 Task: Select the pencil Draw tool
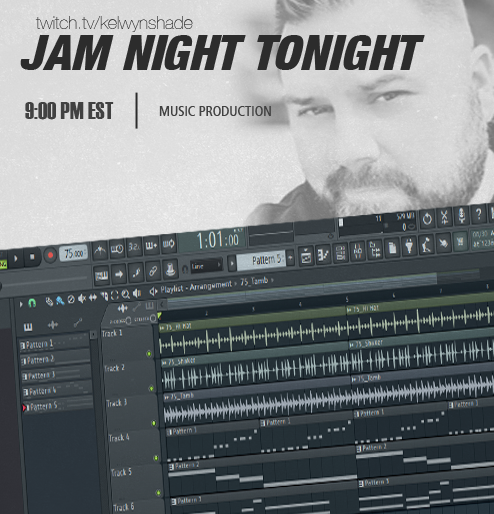[49, 302]
